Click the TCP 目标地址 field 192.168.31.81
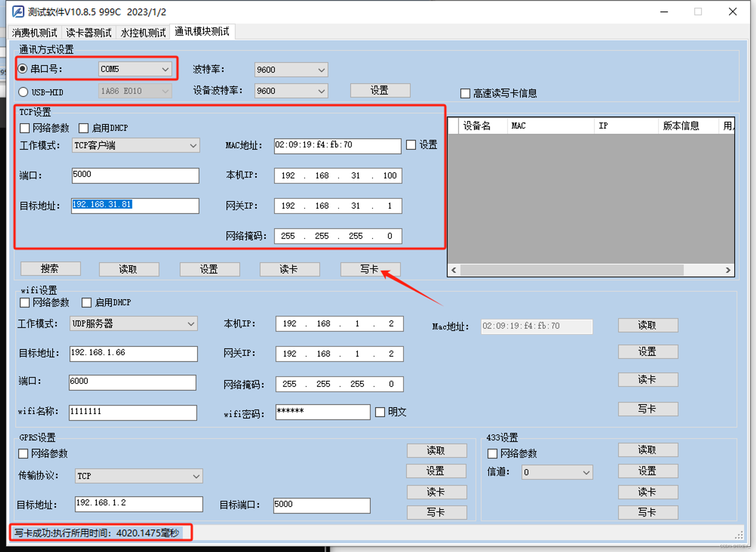756x552 pixels. tap(135, 206)
